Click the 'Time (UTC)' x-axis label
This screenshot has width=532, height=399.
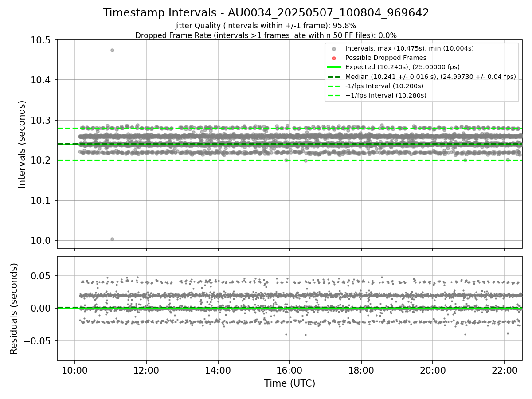[x=289, y=383]
